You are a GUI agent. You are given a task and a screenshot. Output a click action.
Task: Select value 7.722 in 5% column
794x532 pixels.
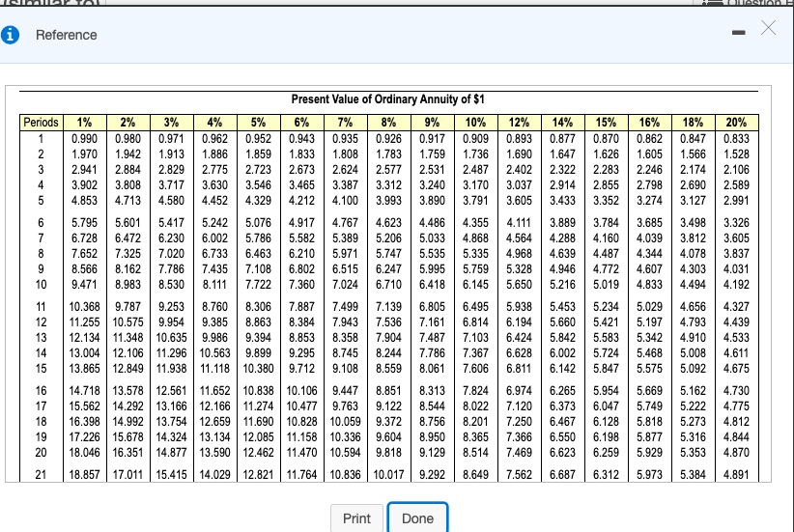258,285
